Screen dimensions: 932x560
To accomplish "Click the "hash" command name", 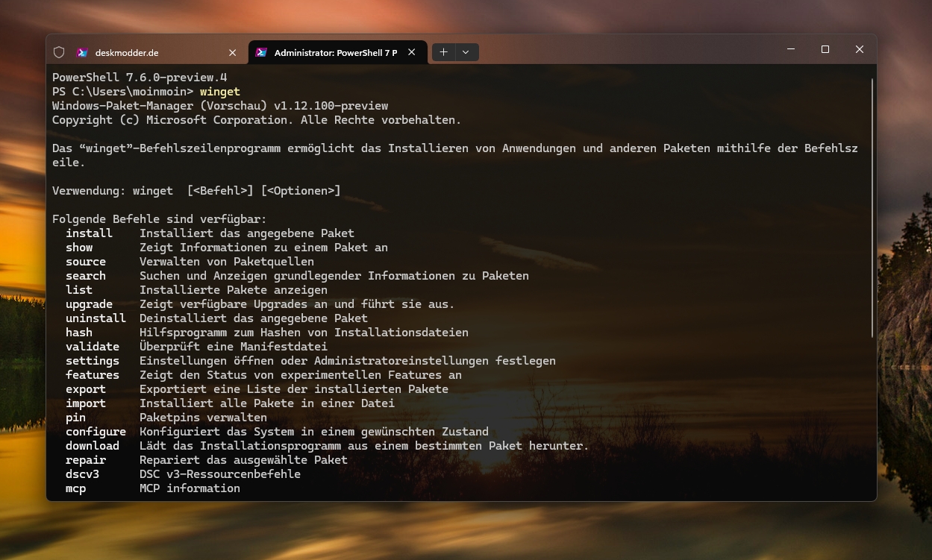I will click(79, 333).
